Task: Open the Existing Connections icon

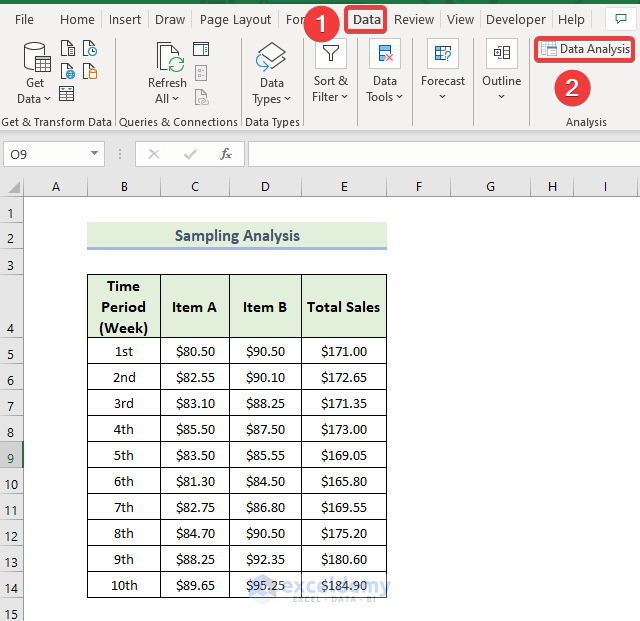Action: [x=90, y=71]
